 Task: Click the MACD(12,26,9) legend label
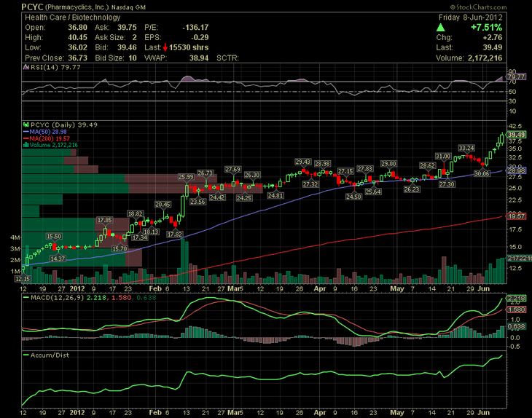point(57,298)
